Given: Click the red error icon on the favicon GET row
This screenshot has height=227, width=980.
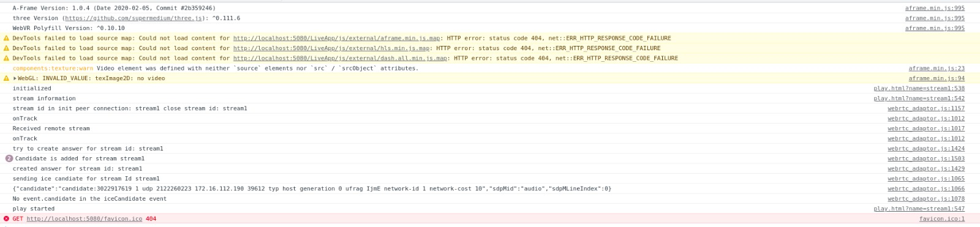Looking at the screenshot, I should pyautogui.click(x=6, y=218).
